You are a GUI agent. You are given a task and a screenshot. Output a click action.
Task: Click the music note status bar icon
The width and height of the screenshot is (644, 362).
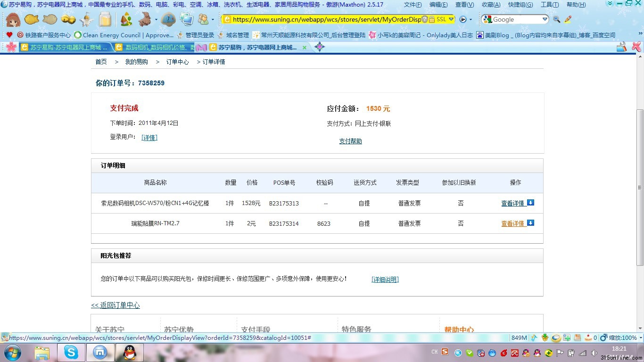(x=534, y=337)
